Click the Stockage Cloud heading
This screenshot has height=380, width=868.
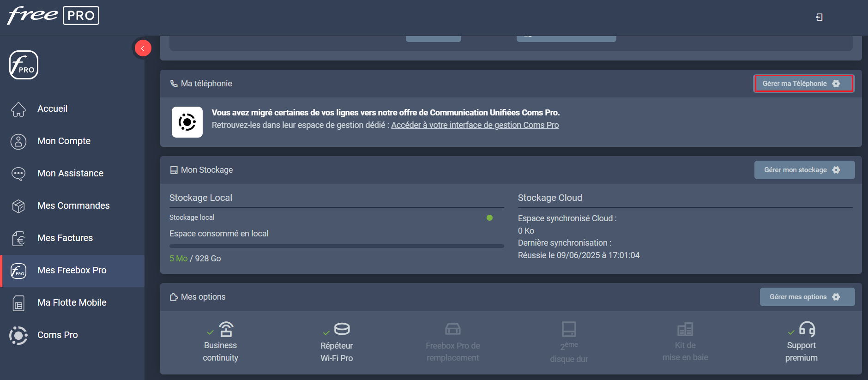tap(550, 198)
